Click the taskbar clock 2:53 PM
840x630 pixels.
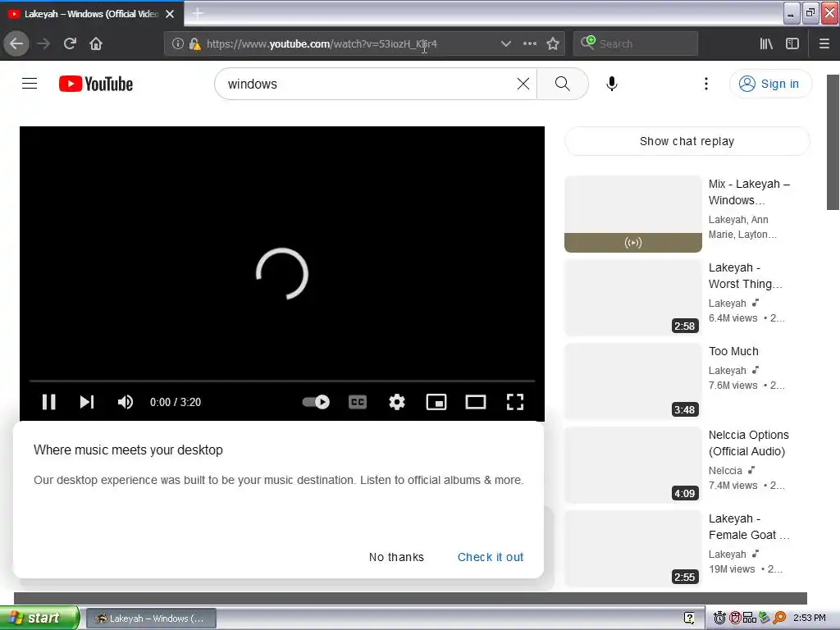(x=809, y=618)
